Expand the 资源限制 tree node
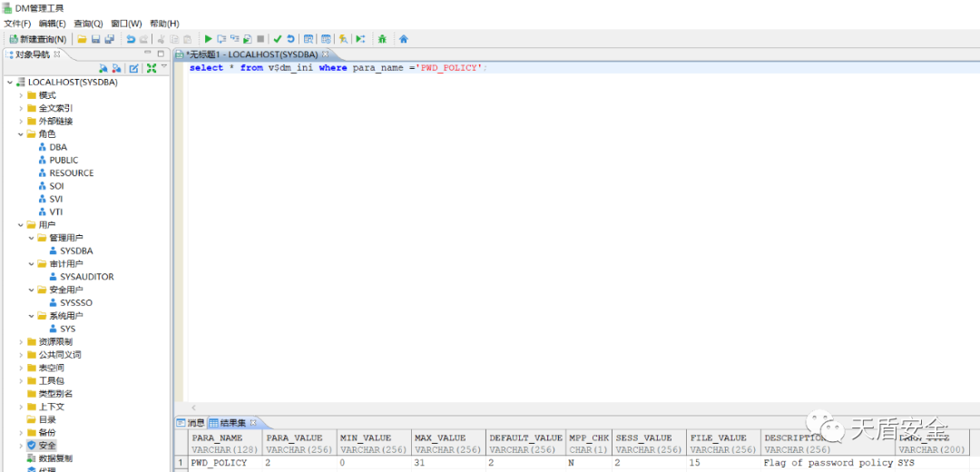 pos(21,342)
